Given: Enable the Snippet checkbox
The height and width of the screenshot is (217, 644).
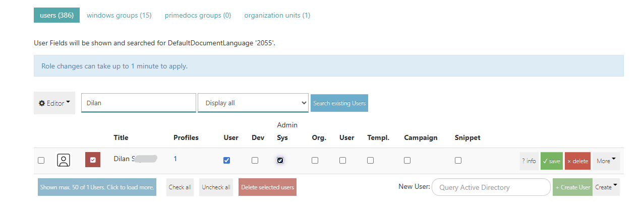Looking at the screenshot, I should click(458, 160).
